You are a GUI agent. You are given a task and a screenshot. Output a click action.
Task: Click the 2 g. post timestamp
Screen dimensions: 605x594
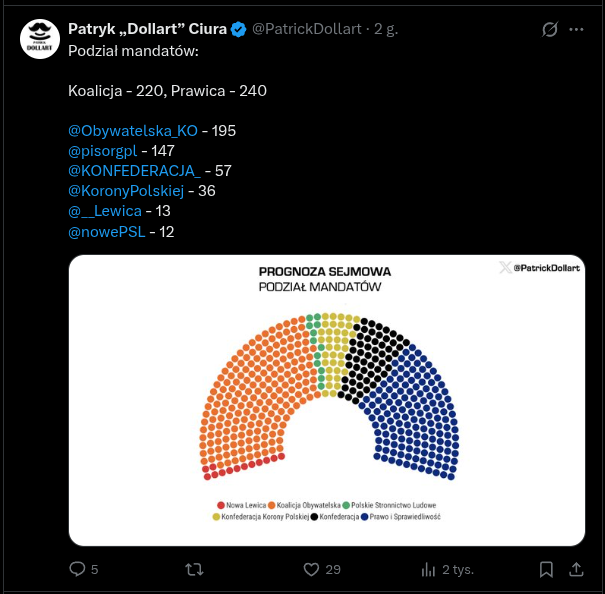386,30
